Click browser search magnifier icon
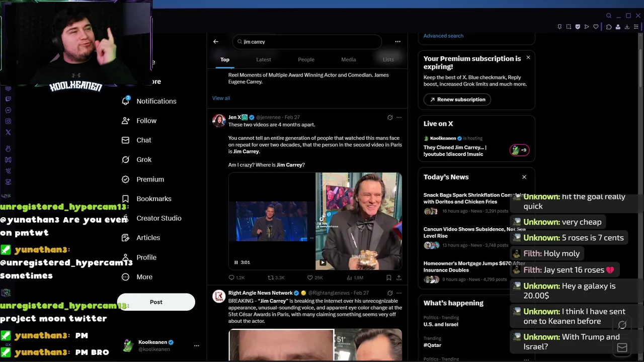This screenshot has width=644, height=362. [x=609, y=16]
